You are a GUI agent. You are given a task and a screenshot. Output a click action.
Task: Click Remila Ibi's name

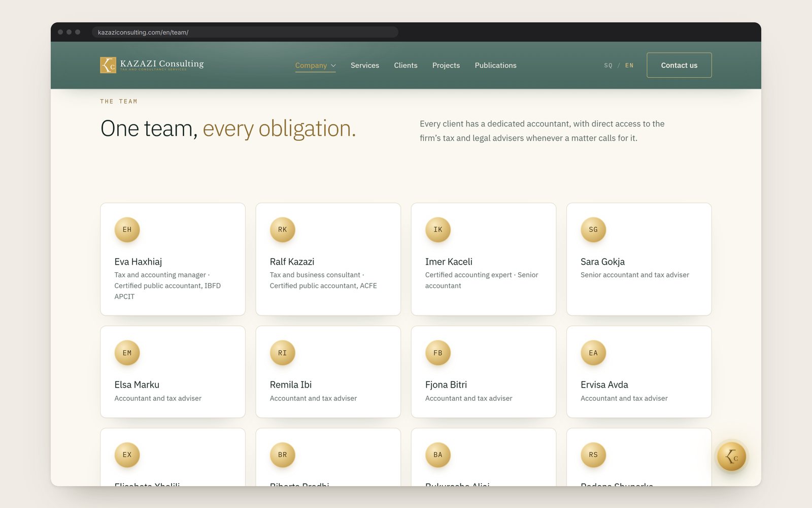pyautogui.click(x=291, y=385)
